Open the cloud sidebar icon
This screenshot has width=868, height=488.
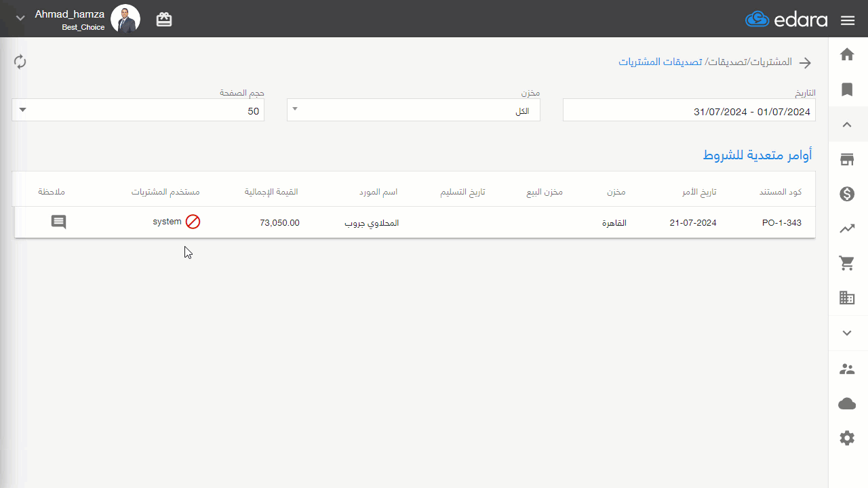(x=847, y=404)
